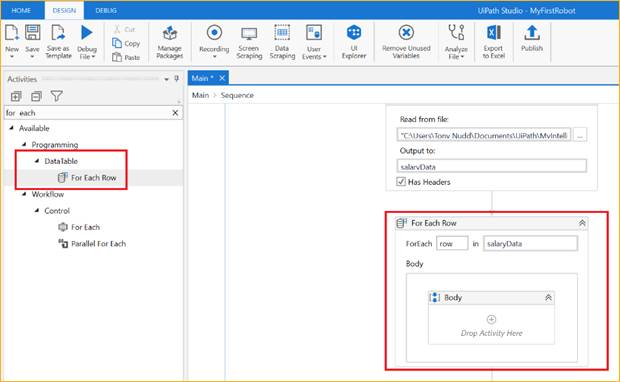Toggle the Has Headers checkbox
The height and width of the screenshot is (382, 620).
401,182
